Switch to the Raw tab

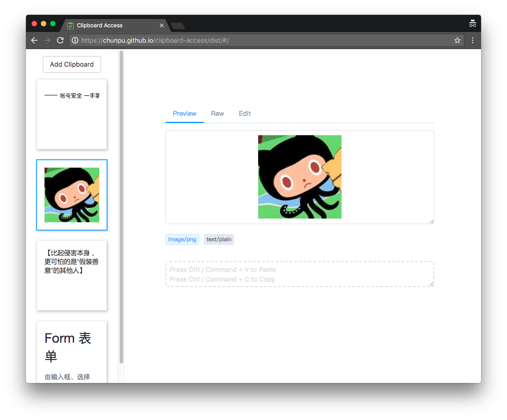[217, 113]
